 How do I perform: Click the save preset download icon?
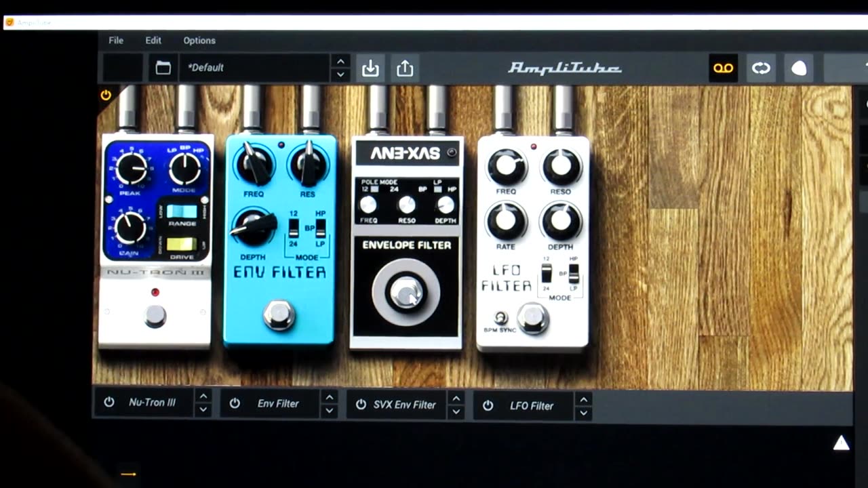pos(370,68)
